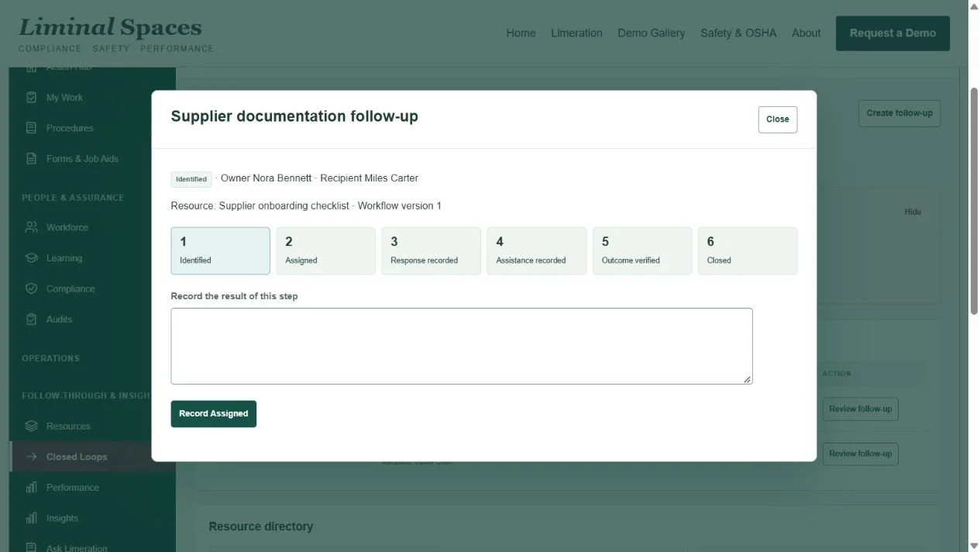Click the page vertical scrollbar thumb

coord(974,201)
